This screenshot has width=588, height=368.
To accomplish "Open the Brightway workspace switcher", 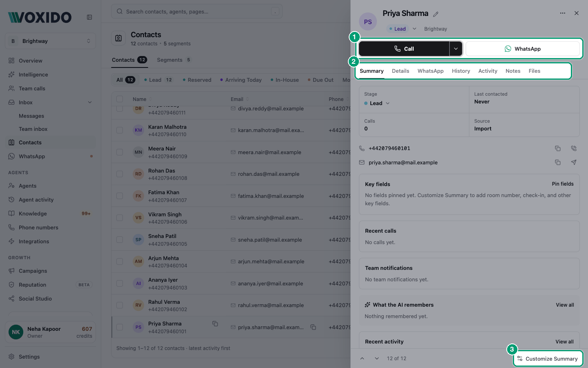I will click(51, 41).
